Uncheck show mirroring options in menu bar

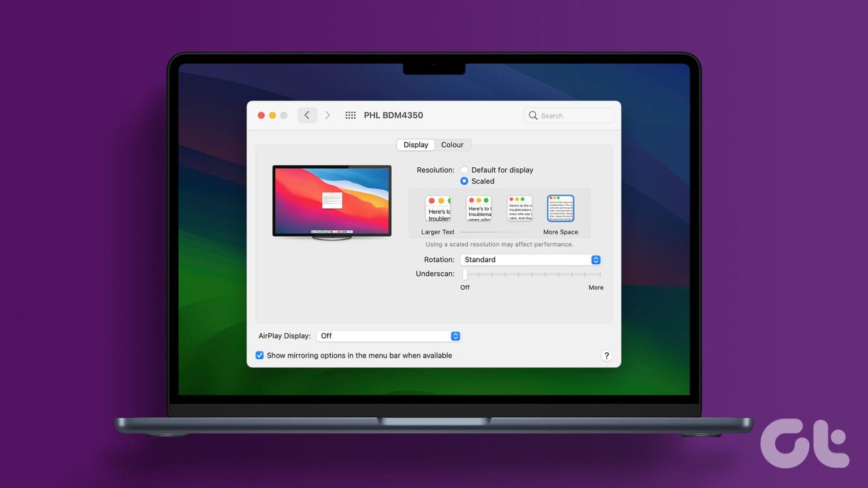259,355
